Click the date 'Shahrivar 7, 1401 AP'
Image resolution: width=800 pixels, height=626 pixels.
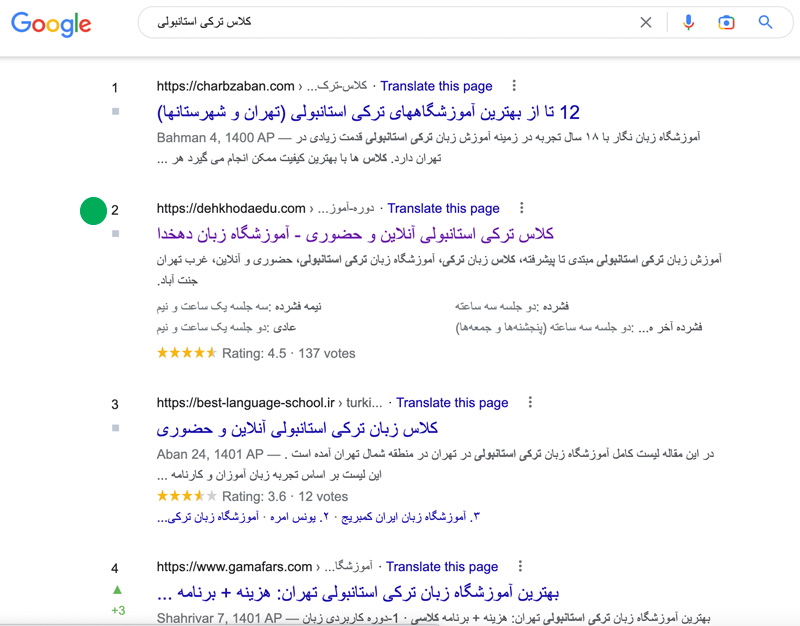219,618
